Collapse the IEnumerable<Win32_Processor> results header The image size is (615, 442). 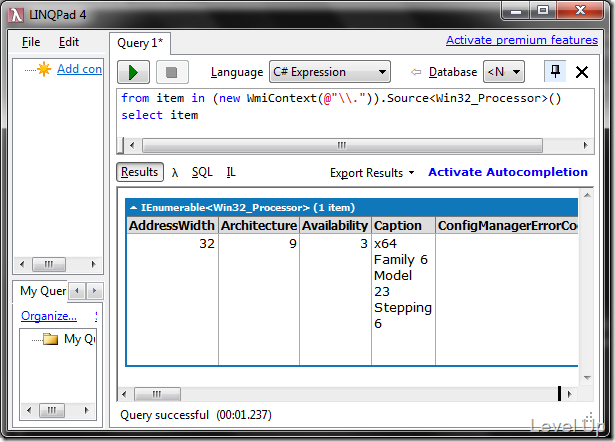tap(133, 207)
